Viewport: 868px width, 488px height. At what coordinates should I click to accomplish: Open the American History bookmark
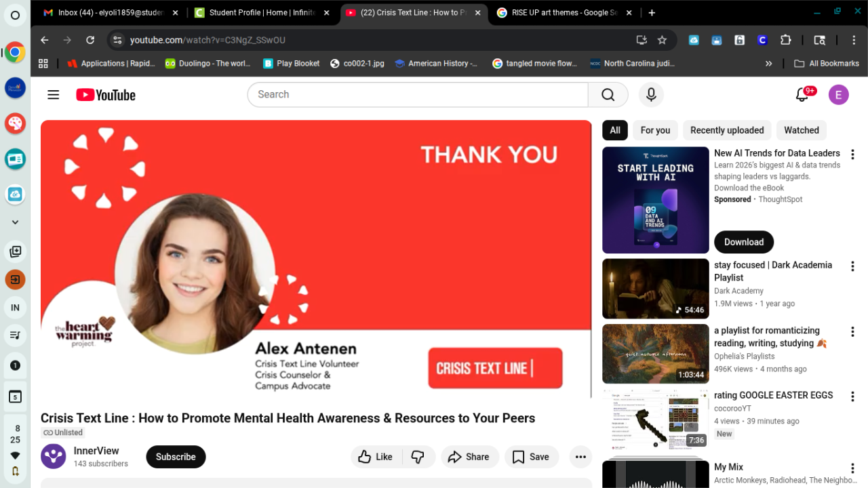436,63
